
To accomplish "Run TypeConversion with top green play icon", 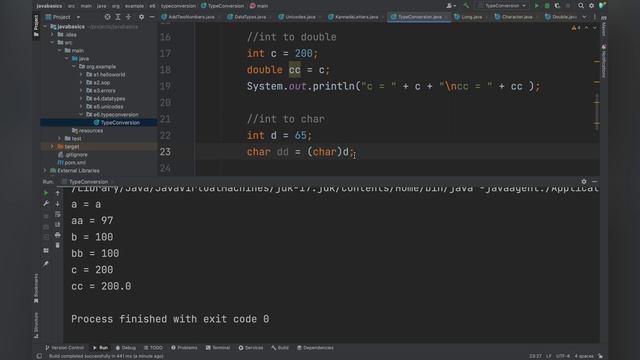I will (536, 6).
